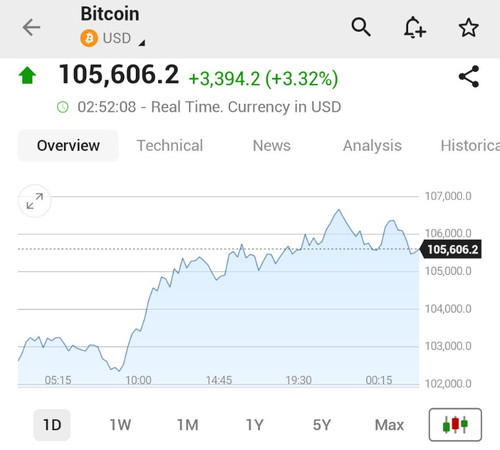This screenshot has height=450, width=500.
Task: Share the Bitcoin quote
Action: (x=469, y=77)
